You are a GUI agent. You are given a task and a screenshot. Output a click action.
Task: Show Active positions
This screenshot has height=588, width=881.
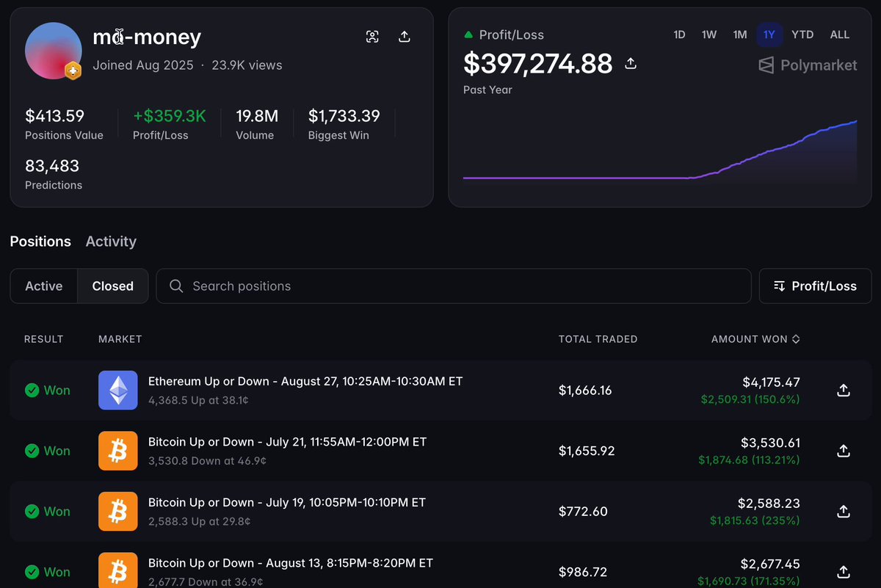pos(44,286)
